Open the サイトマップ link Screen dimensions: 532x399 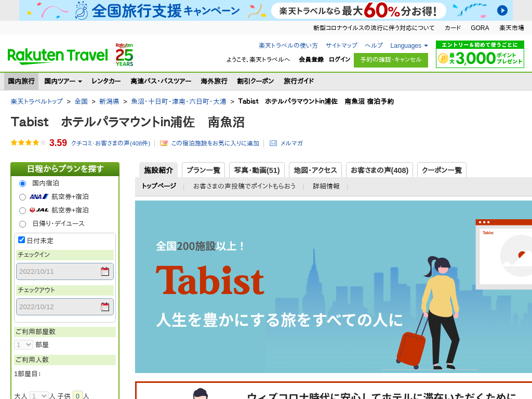(341, 46)
